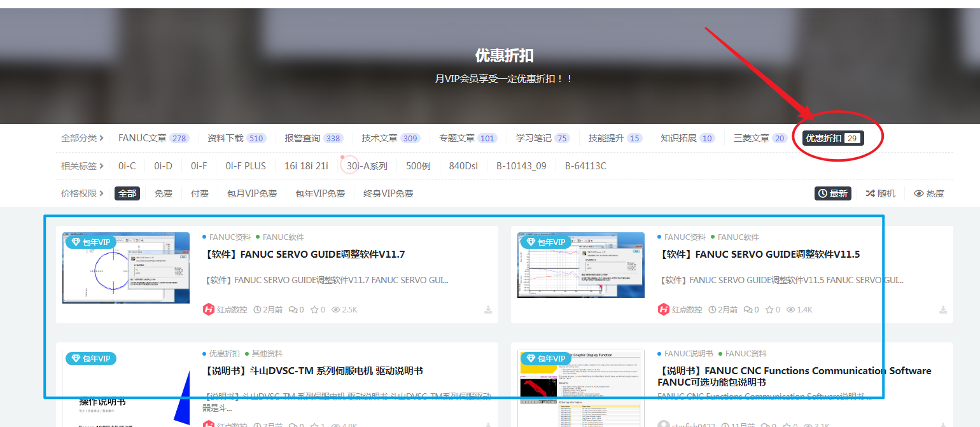
Task: Click FANUC资料 label on V11.5 card
Action: pos(685,237)
